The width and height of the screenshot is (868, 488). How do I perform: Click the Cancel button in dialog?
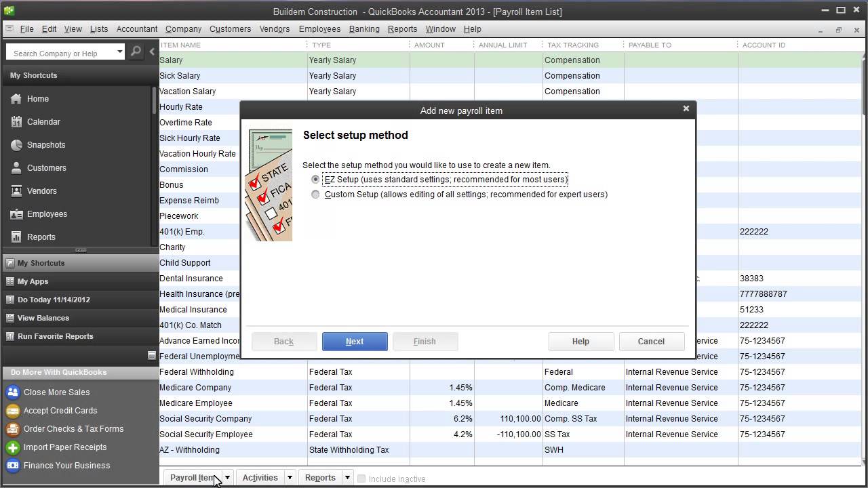651,342
